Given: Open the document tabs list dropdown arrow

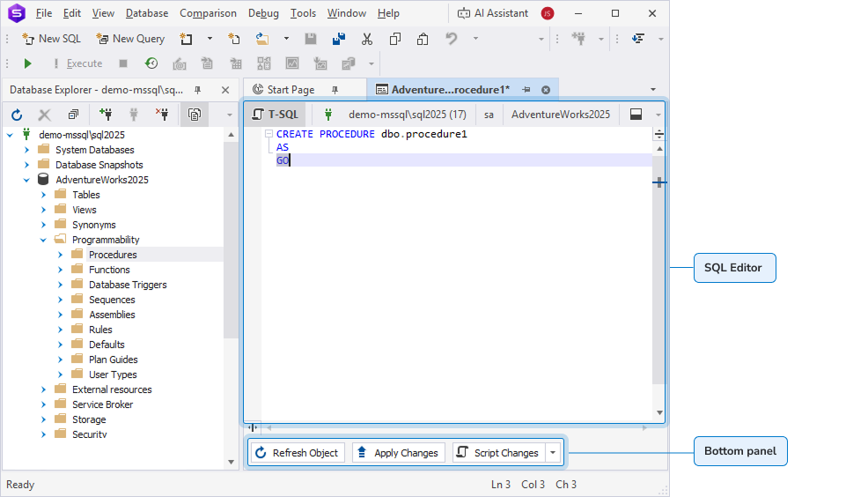Looking at the screenshot, I should point(653,90).
